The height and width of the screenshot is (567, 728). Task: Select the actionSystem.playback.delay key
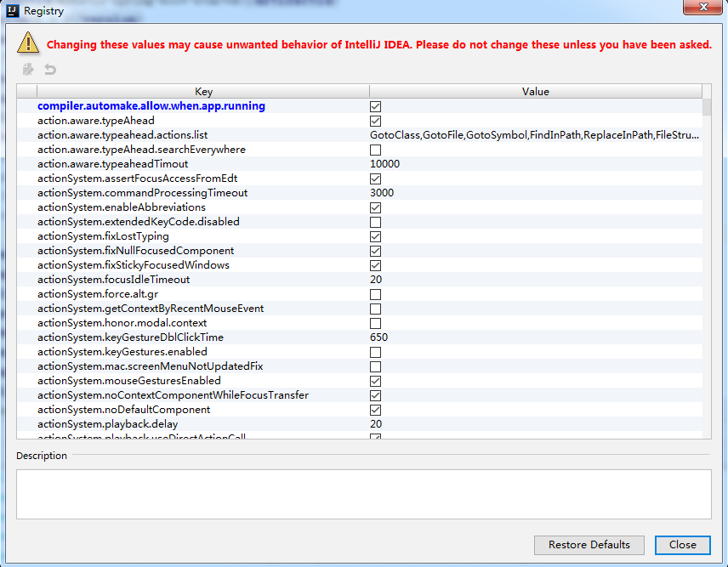tap(107, 424)
